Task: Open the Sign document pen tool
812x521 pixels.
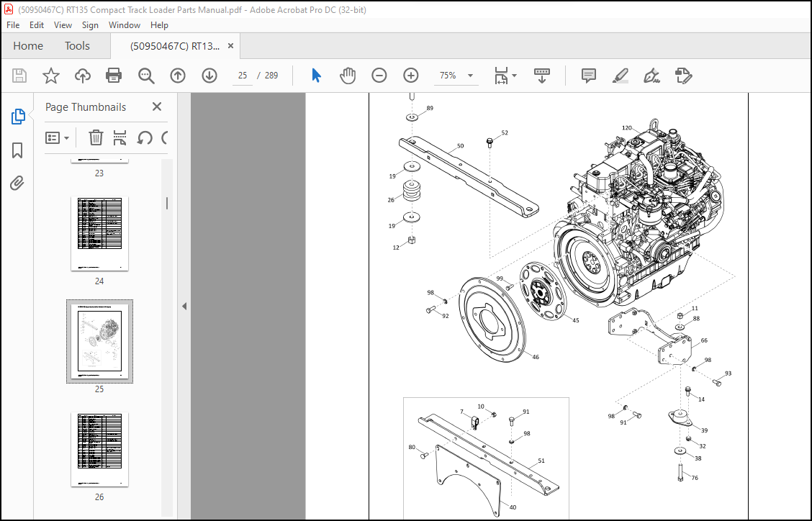Action: 651,76
